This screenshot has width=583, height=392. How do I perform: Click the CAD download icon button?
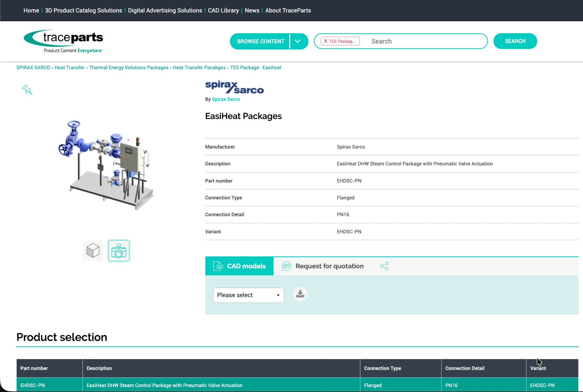tap(300, 294)
